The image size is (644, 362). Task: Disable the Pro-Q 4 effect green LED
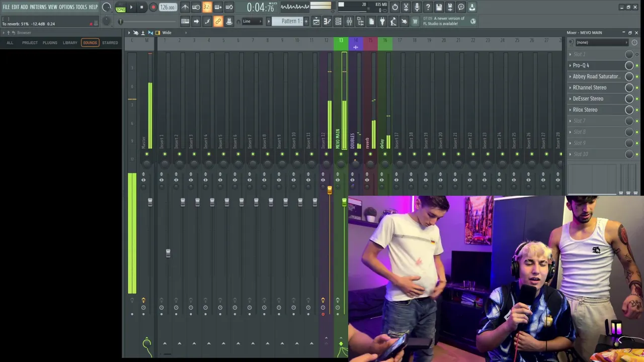point(637,65)
